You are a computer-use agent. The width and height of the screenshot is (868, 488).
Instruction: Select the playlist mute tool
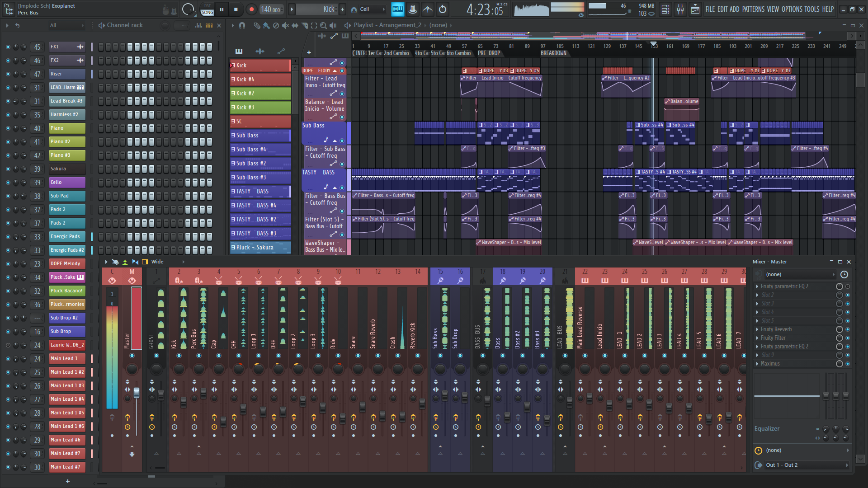click(x=285, y=25)
